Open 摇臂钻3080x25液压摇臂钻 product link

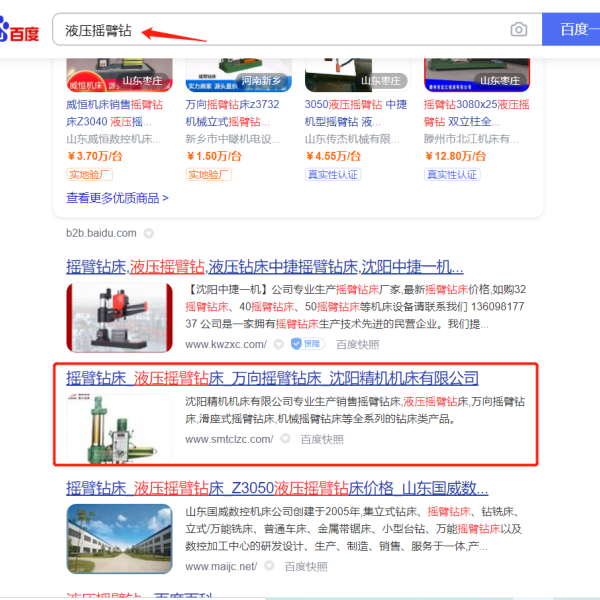476,113
